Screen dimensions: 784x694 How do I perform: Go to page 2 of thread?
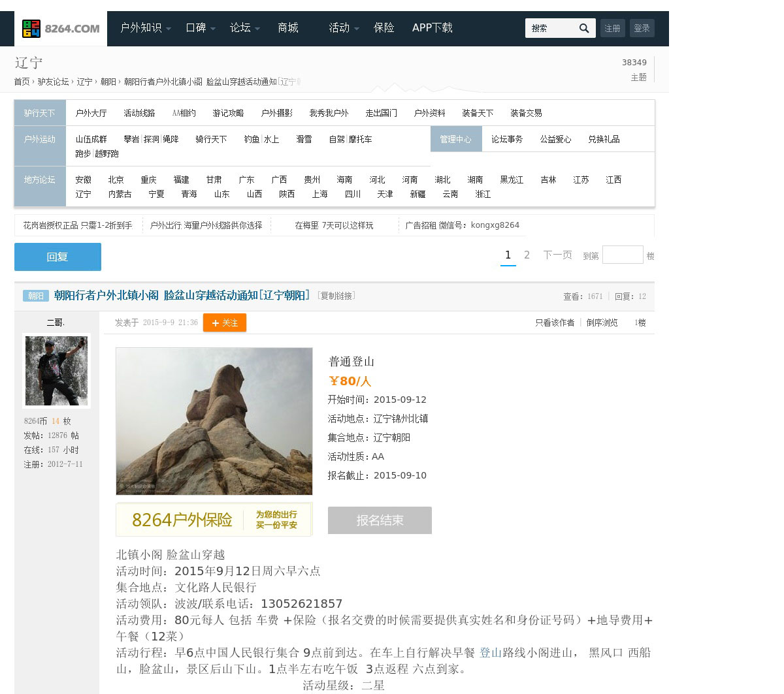pyautogui.click(x=527, y=255)
